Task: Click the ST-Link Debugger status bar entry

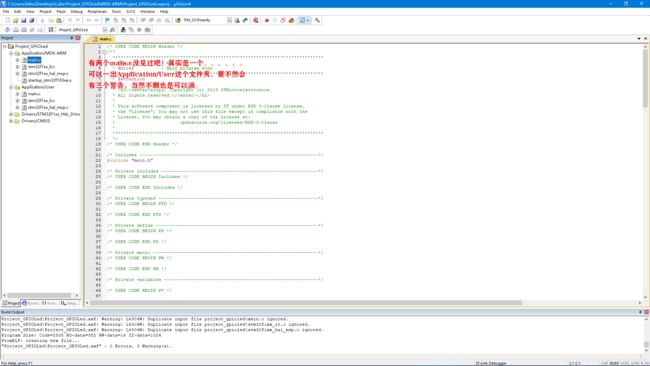Action: coord(491,363)
